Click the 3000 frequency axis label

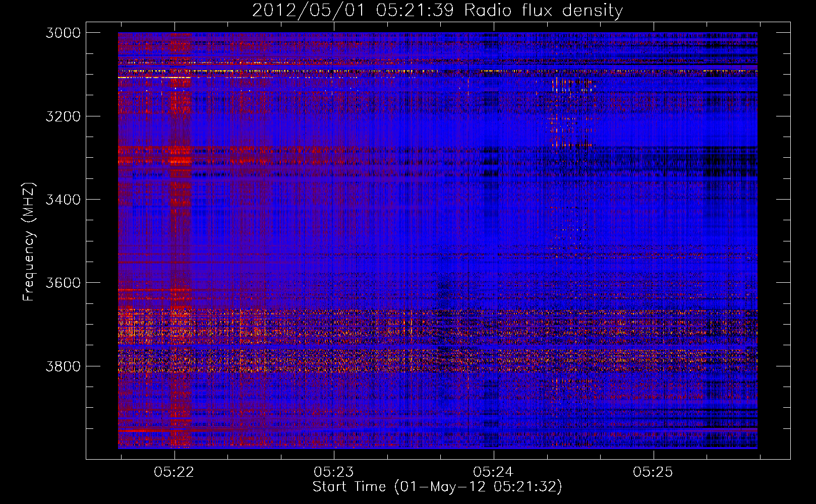pos(63,33)
